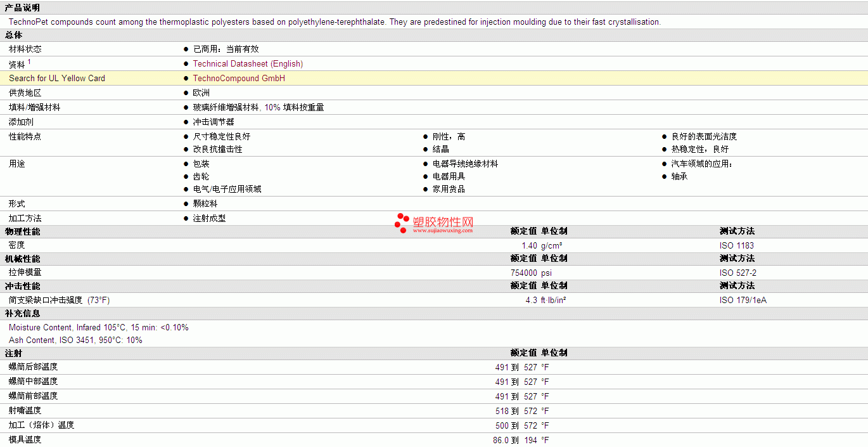Click the 射嘴温度 row label

[x=25, y=410]
